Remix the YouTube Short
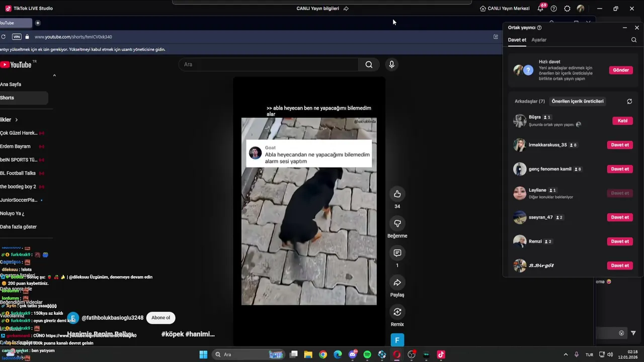This screenshot has height=362, width=644. pyautogui.click(x=397, y=312)
